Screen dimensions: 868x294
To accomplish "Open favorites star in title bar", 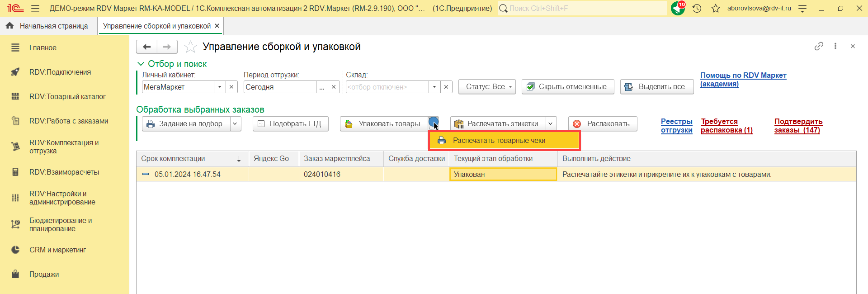I will pyautogui.click(x=716, y=8).
